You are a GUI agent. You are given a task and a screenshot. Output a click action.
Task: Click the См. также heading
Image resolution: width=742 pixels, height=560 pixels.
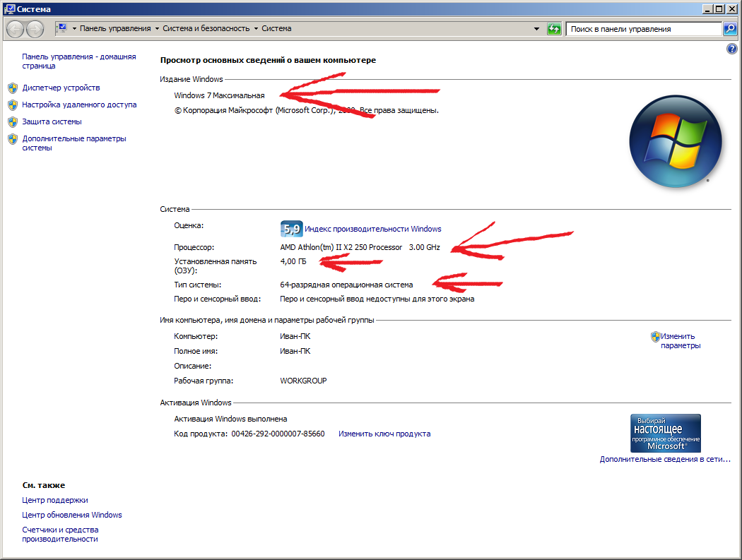44,485
